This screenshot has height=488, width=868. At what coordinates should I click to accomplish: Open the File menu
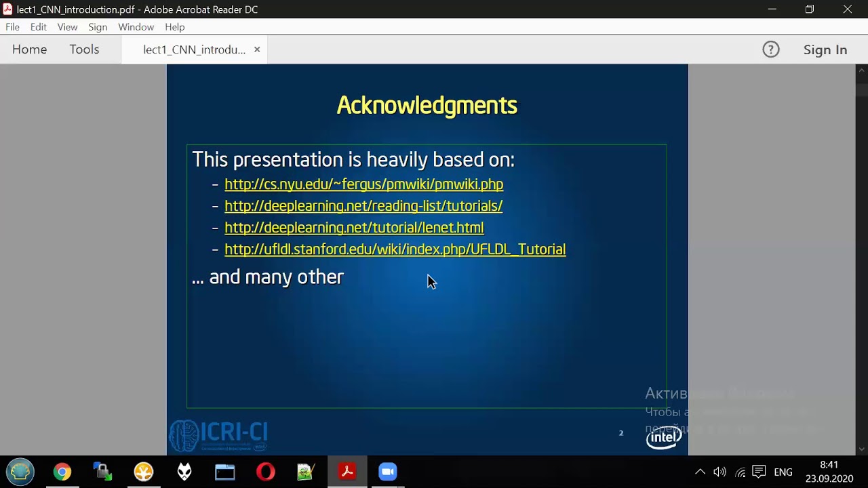click(x=12, y=27)
